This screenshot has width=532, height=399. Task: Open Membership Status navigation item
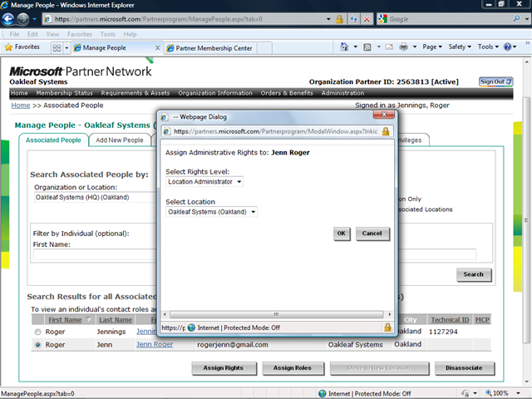click(x=65, y=93)
